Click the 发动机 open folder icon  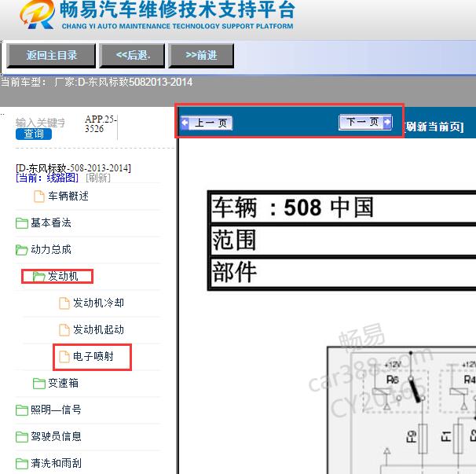[38, 277]
